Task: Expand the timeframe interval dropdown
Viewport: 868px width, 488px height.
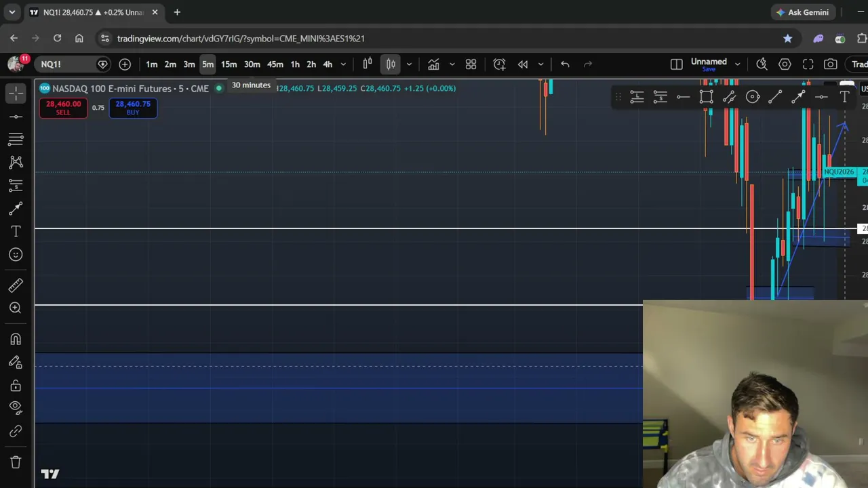Action: [343, 64]
